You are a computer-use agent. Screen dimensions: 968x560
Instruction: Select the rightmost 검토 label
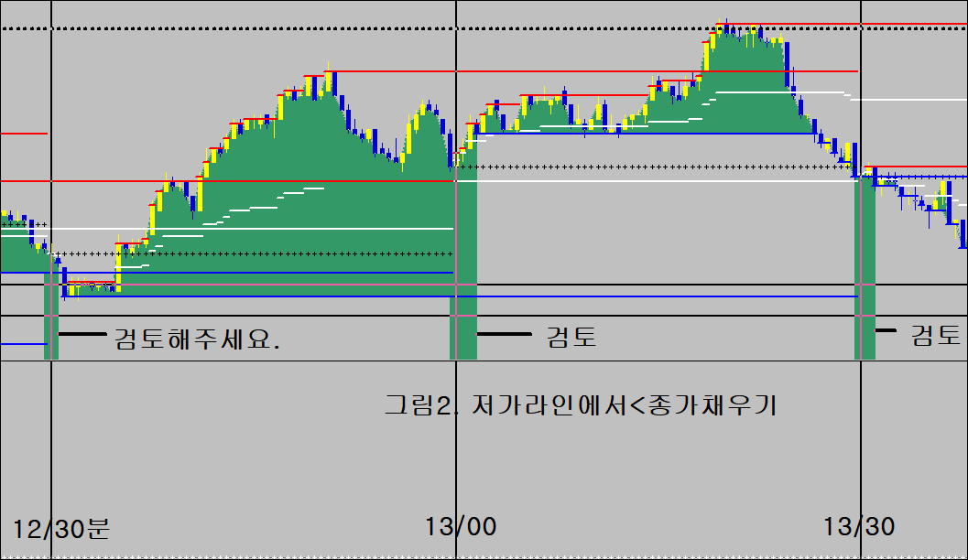[x=935, y=336]
